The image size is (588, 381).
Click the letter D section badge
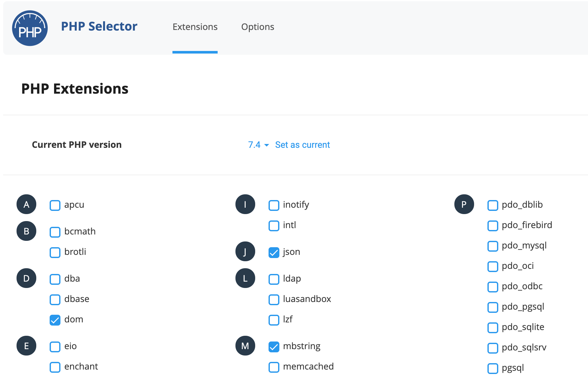[x=26, y=278]
